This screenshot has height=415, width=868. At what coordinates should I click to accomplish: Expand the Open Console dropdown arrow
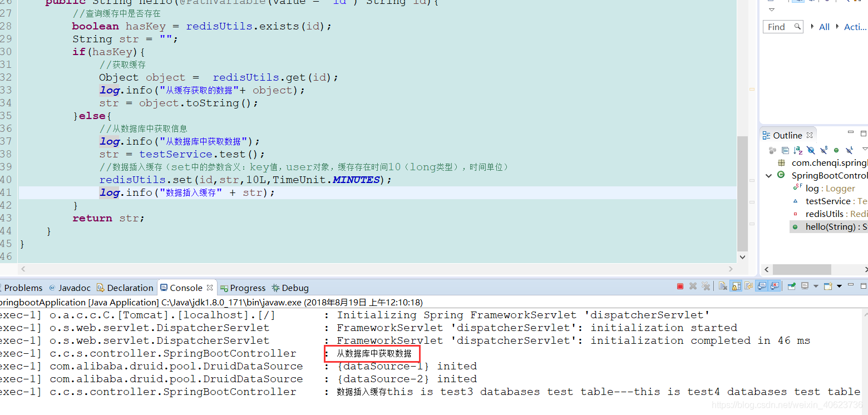(839, 286)
